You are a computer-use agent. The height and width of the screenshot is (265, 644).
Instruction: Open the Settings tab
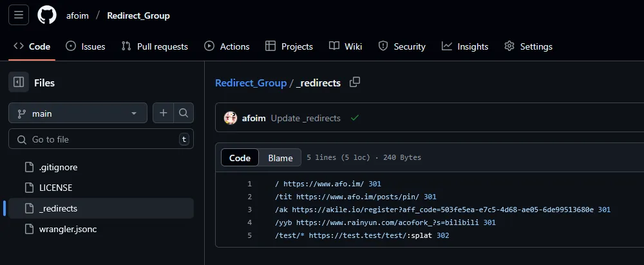[528, 46]
